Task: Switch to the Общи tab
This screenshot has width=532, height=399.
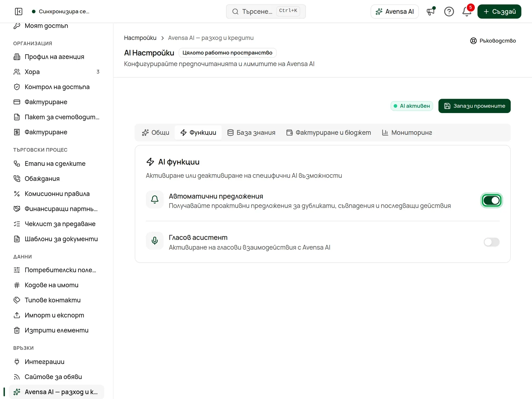Action: coord(156,133)
